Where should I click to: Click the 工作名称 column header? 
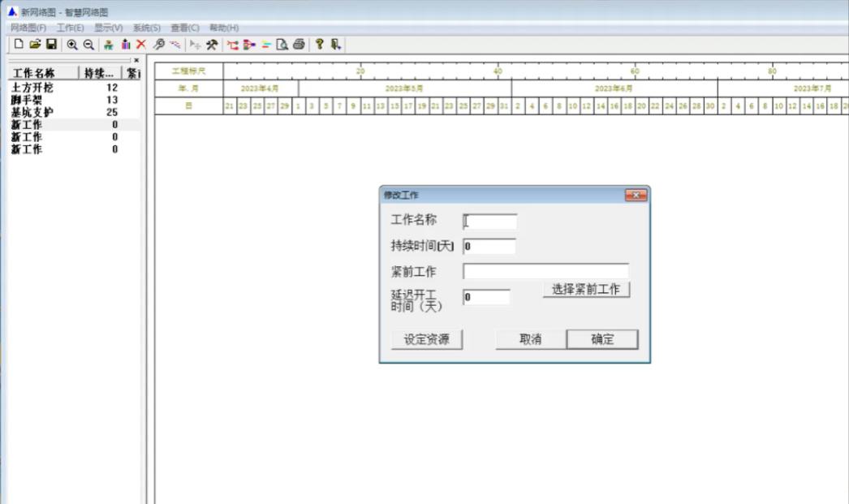pyautogui.click(x=43, y=72)
